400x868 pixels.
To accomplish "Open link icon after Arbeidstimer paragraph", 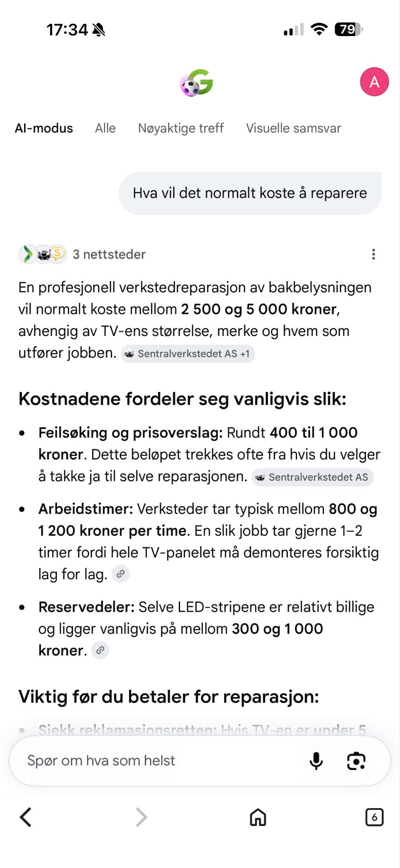I will (x=120, y=574).
